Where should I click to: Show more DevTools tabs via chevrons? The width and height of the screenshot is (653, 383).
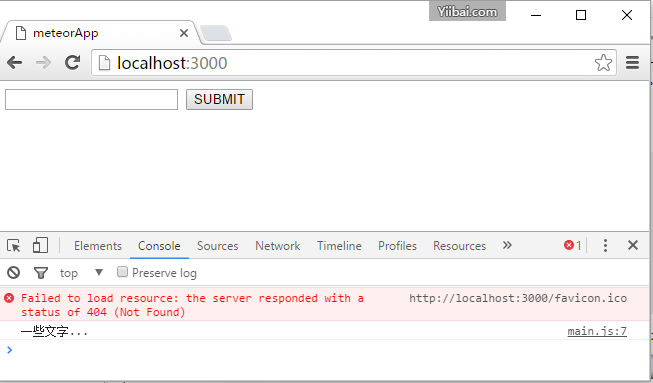tap(507, 245)
